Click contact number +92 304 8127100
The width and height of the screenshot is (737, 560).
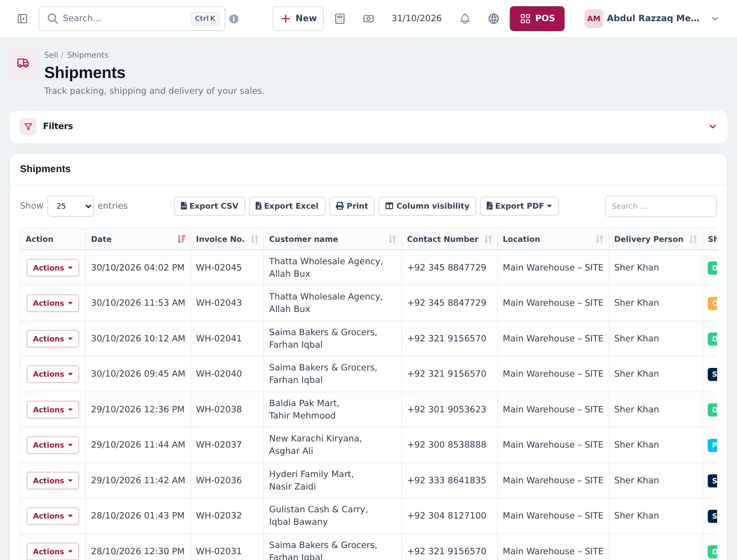coord(447,516)
